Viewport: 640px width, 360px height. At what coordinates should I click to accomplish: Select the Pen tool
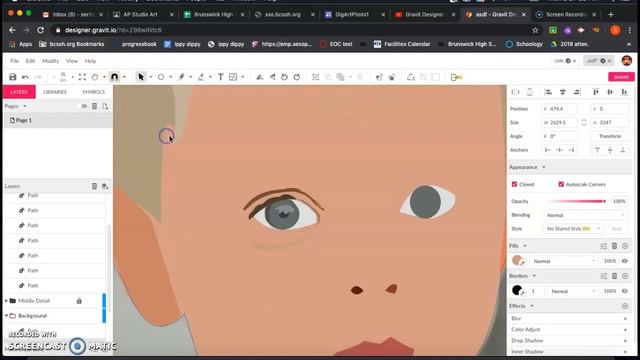coord(181,77)
